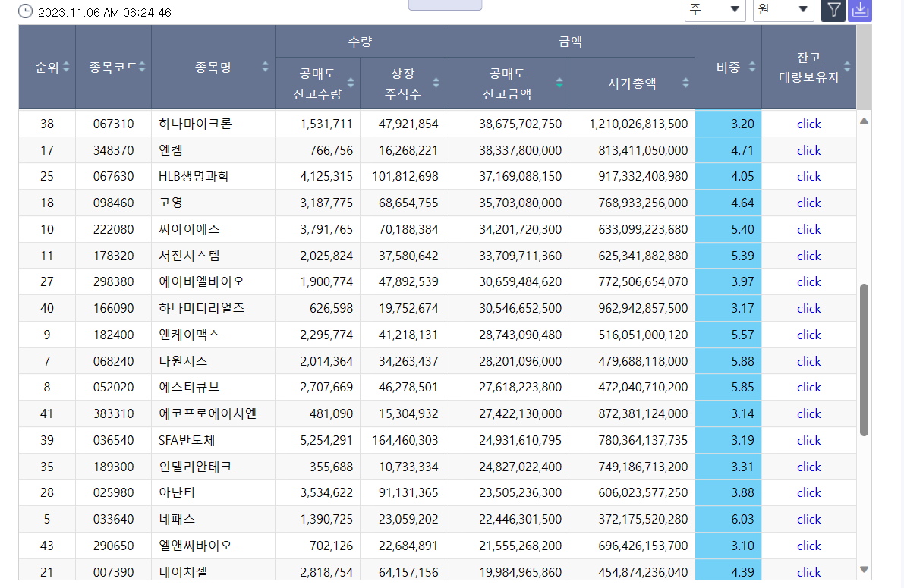Select short balance quantity 4,125,315
904x588 pixels.
click(x=326, y=176)
